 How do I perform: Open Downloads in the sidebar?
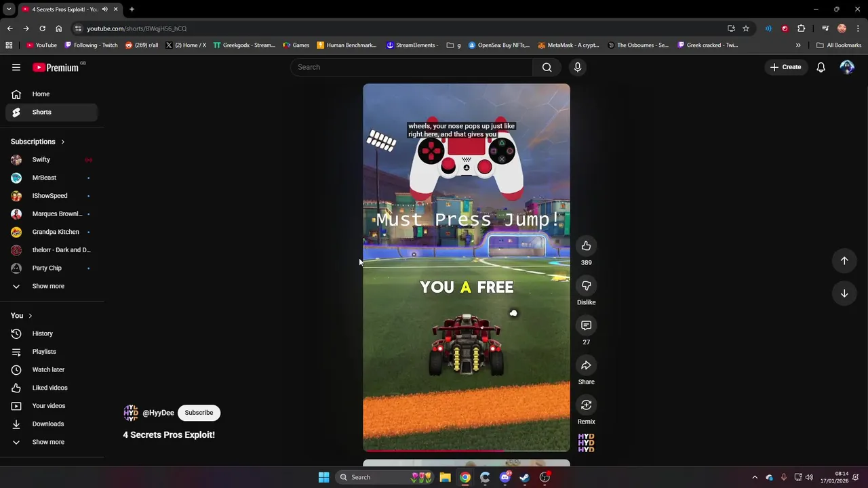click(x=52, y=424)
